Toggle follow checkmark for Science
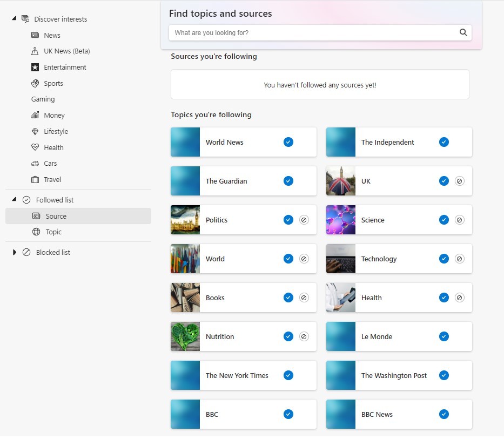 [444, 220]
